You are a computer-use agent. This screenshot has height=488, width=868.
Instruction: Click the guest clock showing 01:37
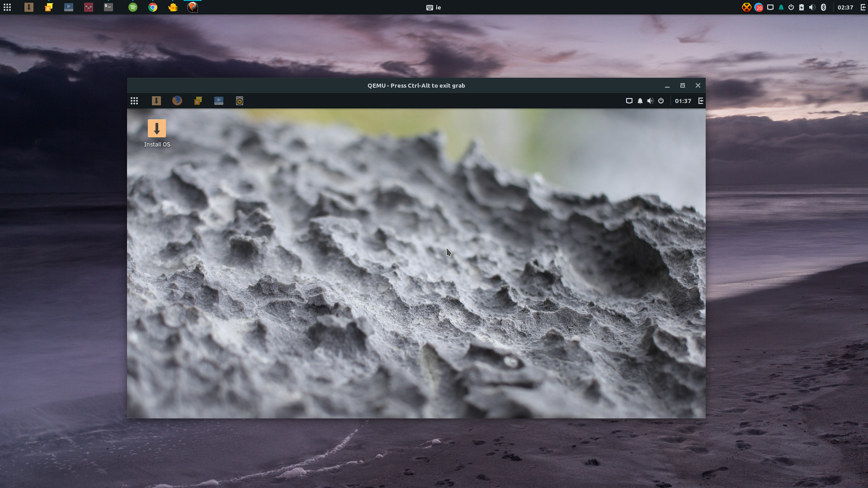tap(683, 101)
